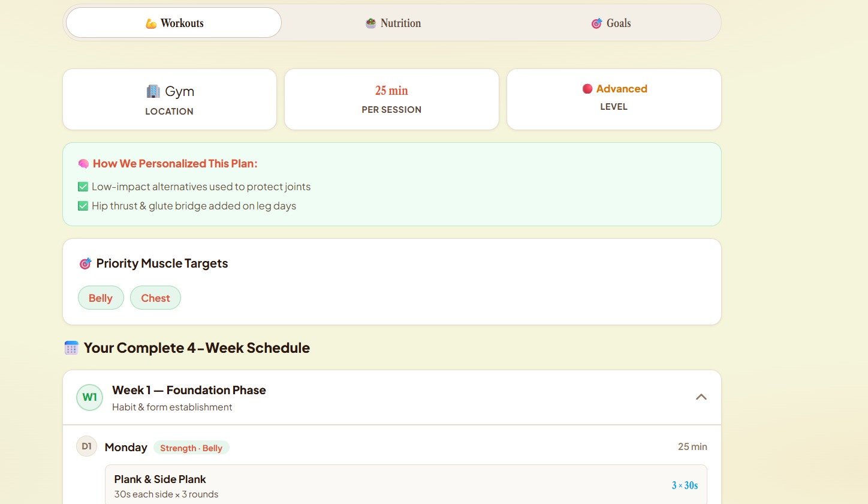Click the checkmark beside Hip thrust line
Image resolution: width=868 pixels, height=504 pixels.
click(83, 206)
